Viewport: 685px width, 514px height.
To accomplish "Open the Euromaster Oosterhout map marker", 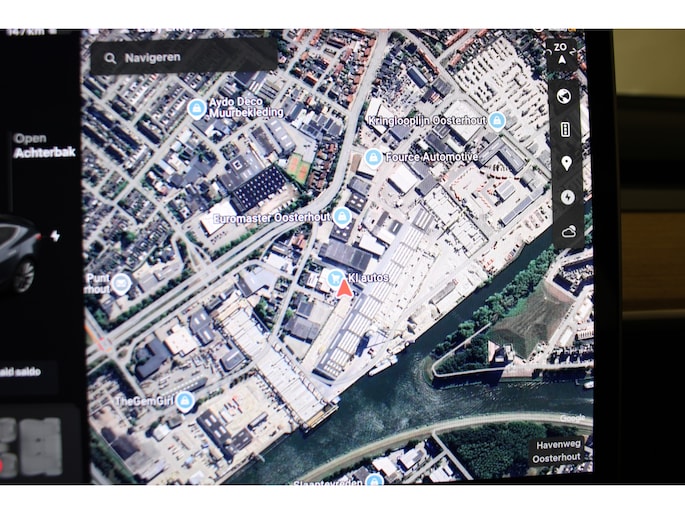I will coord(342,216).
